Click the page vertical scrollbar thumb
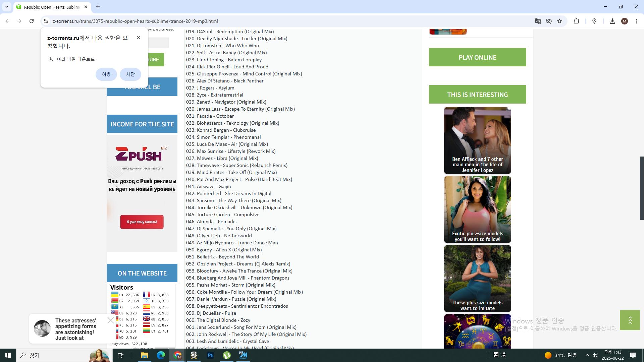Viewport: 644px width, 362px height. pyautogui.click(x=642, y=188)
